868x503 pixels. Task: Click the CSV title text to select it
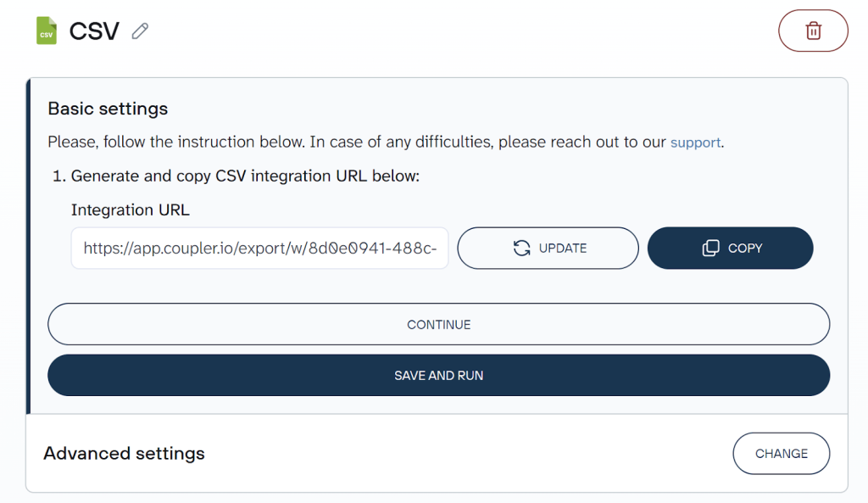94,31
